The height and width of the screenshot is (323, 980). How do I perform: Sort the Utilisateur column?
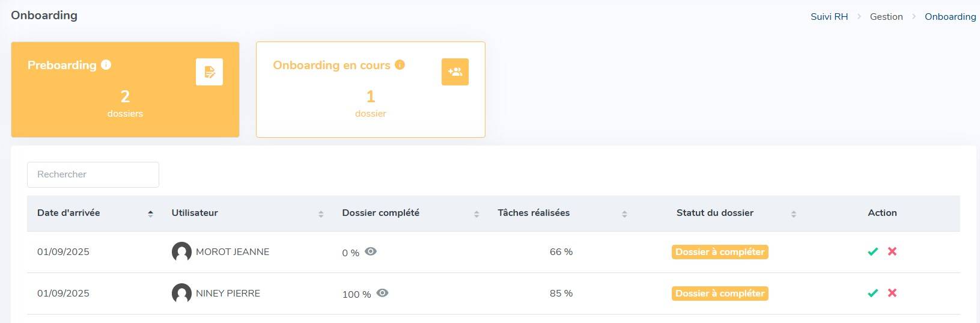pos(321,214)
